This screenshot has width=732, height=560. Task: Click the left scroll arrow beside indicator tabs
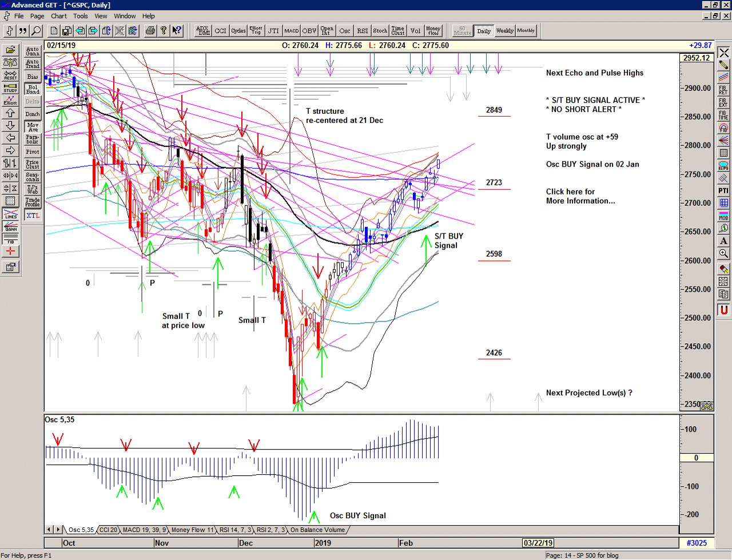coord(50,530)
